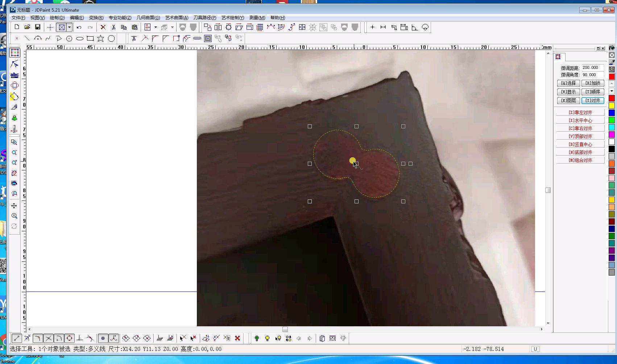Activate the abc text tool
This screenshot has width=617, height=364.
click(x=15, y=75)
